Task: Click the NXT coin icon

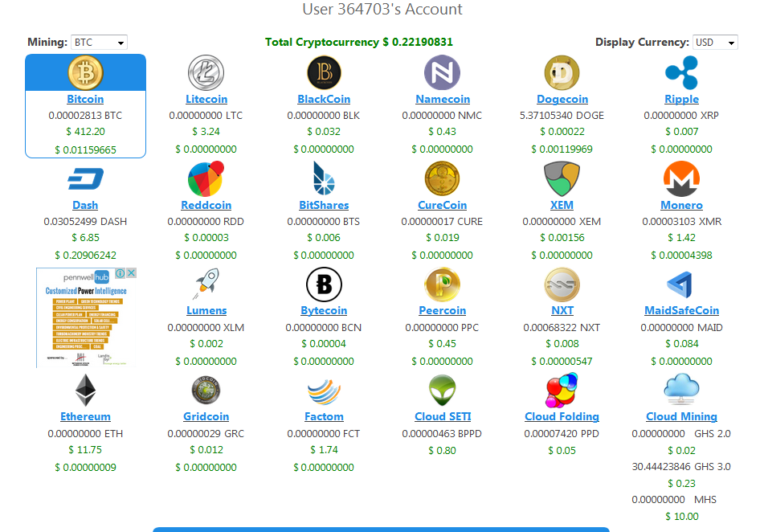Action: [562, 284]
